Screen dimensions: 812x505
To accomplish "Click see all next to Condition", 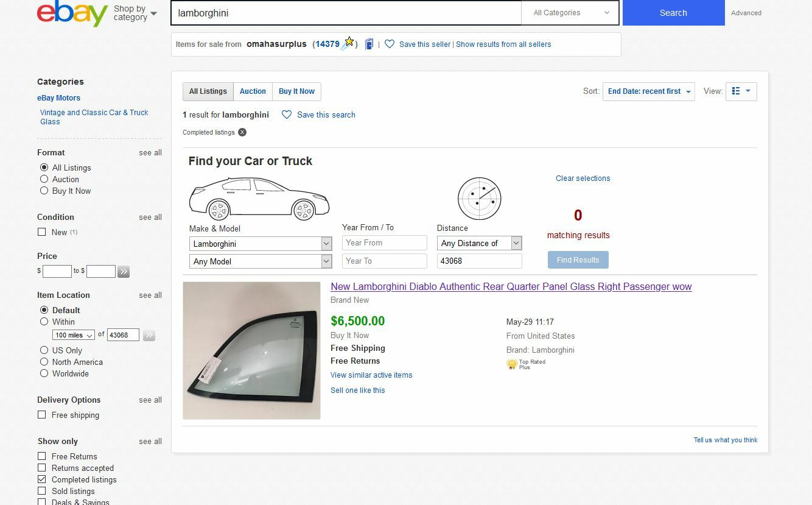I will click(x=150, y=217).
